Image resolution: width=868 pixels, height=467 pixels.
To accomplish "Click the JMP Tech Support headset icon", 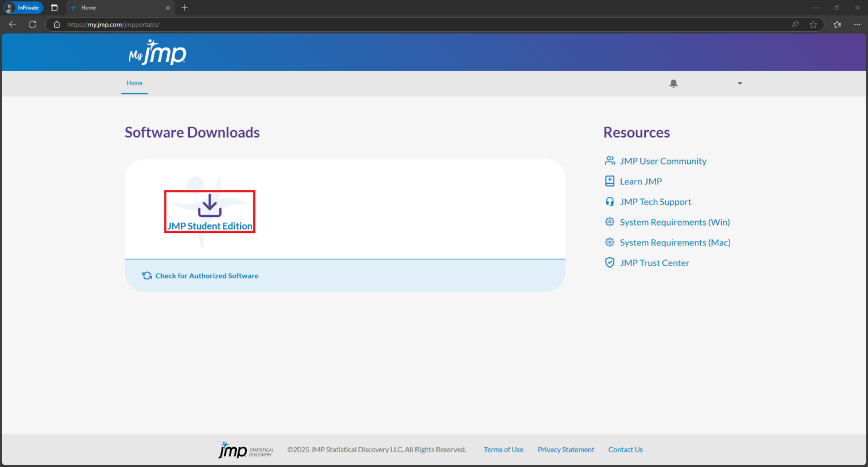I will 609,201.
